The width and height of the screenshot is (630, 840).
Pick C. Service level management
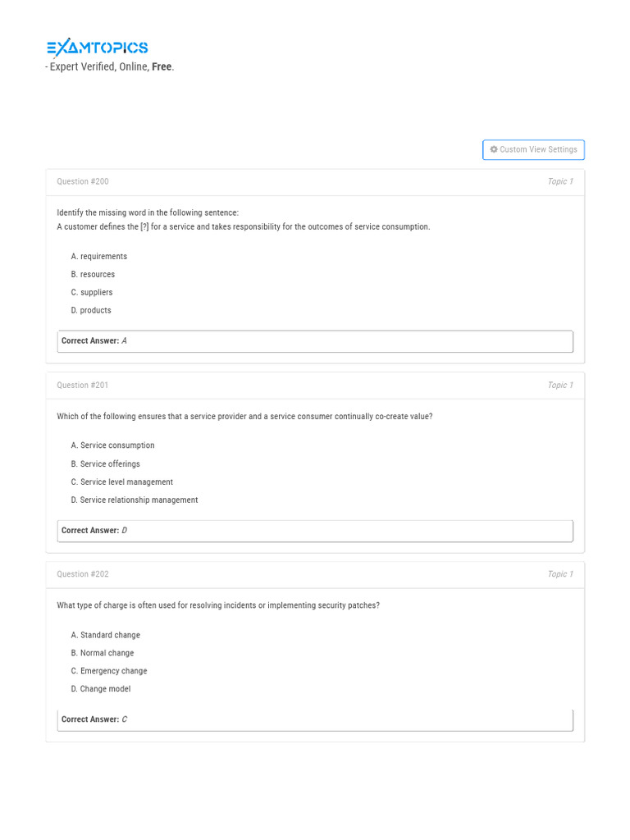click(122, 482)
